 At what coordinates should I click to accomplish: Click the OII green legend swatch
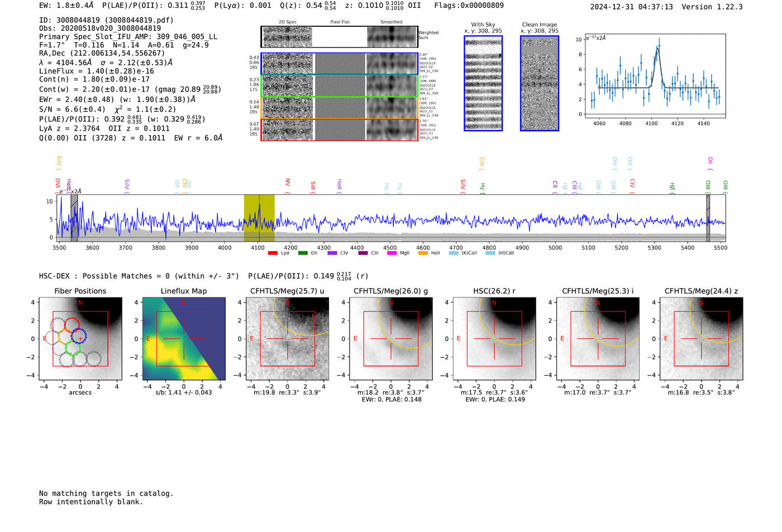(303, 253)
